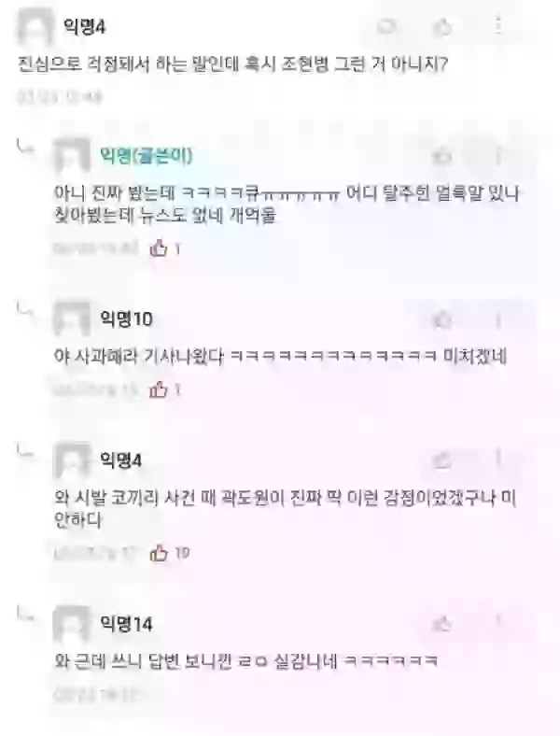This screenshot has width=560, height=736.
Task: Like the 익명14 reply
Action: tap(441, 624)
